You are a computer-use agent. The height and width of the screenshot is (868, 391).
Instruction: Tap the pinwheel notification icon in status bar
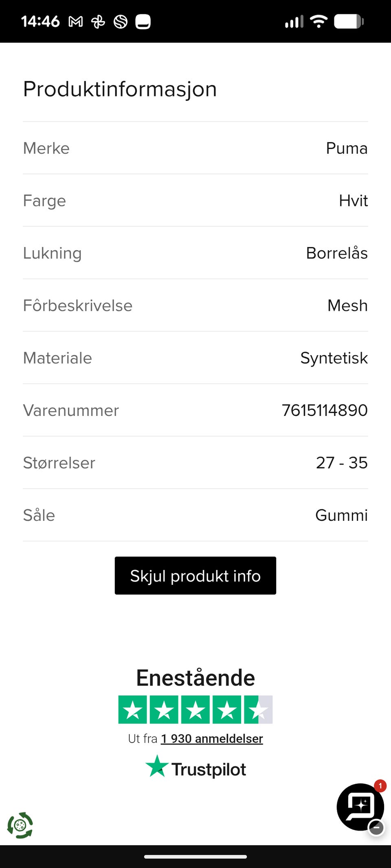(98, 22)
